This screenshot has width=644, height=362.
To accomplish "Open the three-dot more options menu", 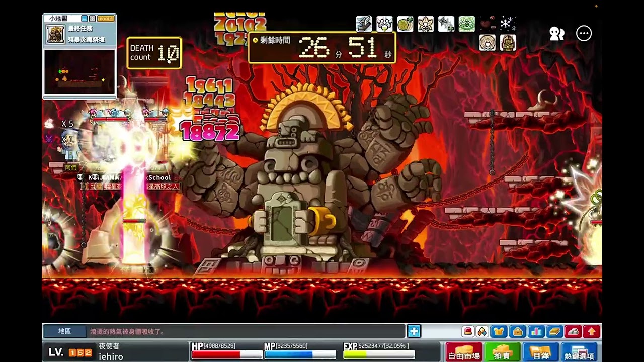I will coord(584,34).
